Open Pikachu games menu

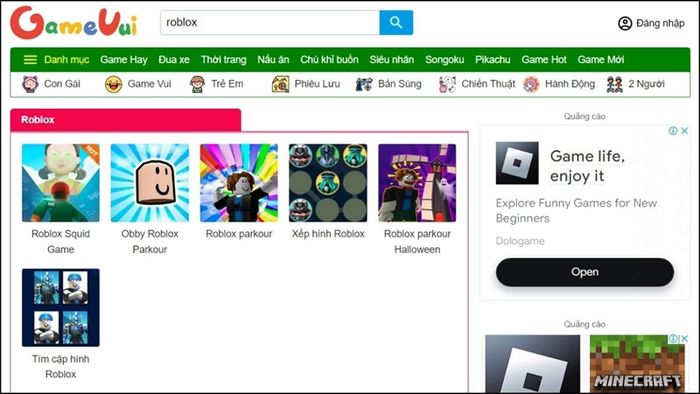(x=492, y=60)
